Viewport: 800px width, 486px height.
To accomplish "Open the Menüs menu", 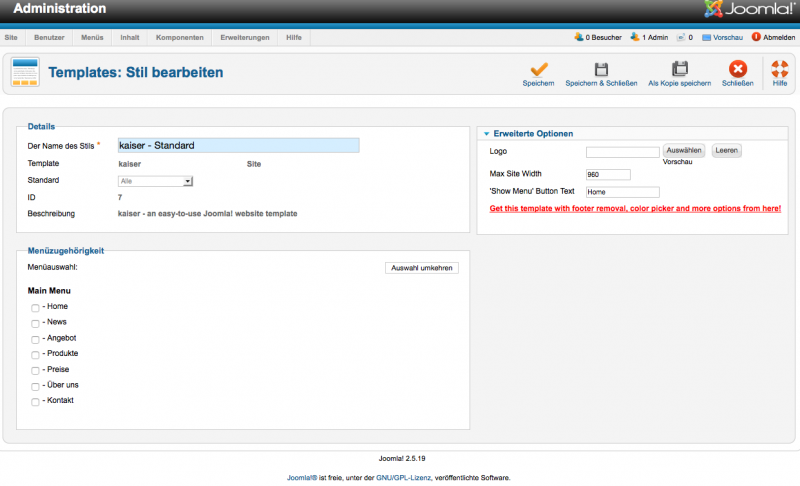I will point(92,37).
